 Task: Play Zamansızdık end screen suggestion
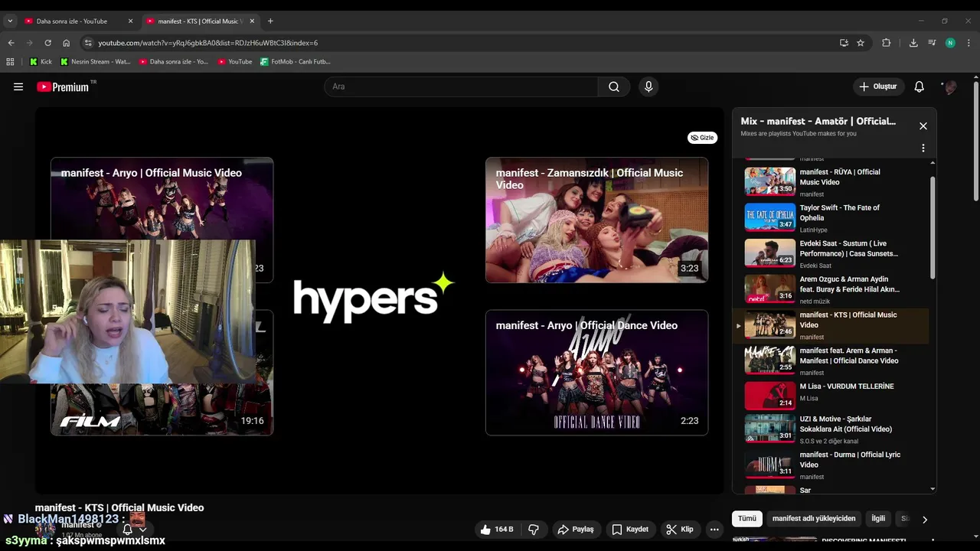[596, 220]
